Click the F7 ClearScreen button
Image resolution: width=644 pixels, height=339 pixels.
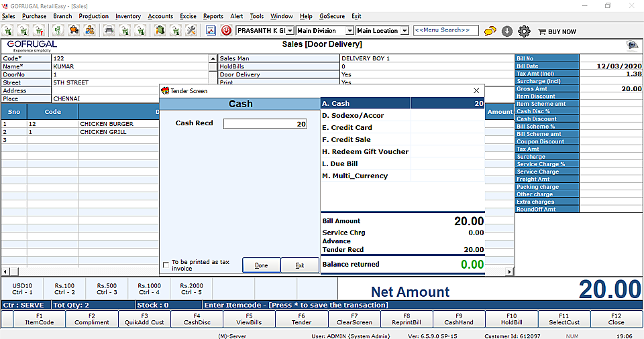(x=354, y=319)
